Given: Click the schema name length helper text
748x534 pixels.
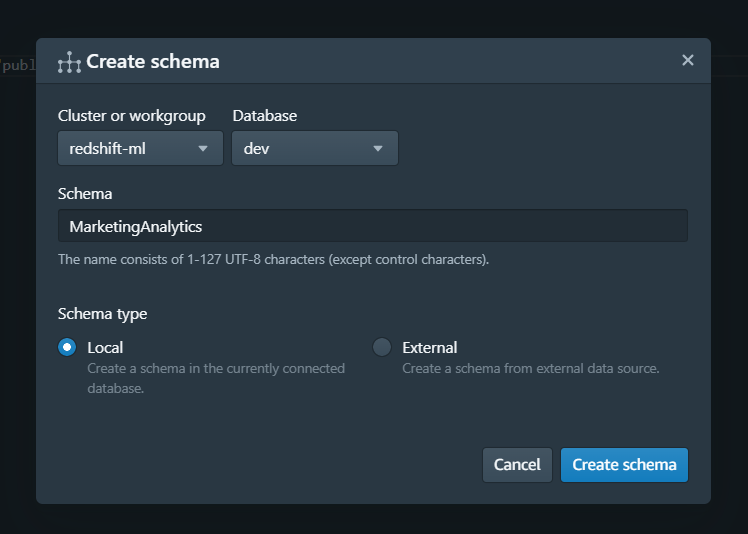Looking at the screenshot, I should (273, 260).
